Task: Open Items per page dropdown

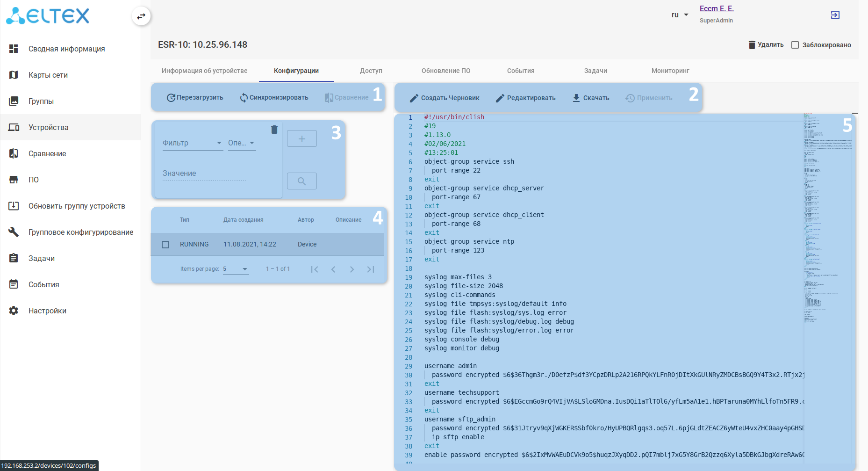Action: tap(236, 269)
